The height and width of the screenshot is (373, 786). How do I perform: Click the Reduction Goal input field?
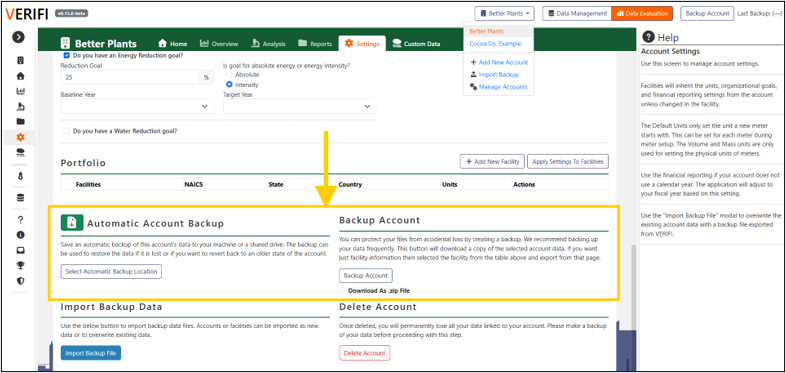click(130, 77)
